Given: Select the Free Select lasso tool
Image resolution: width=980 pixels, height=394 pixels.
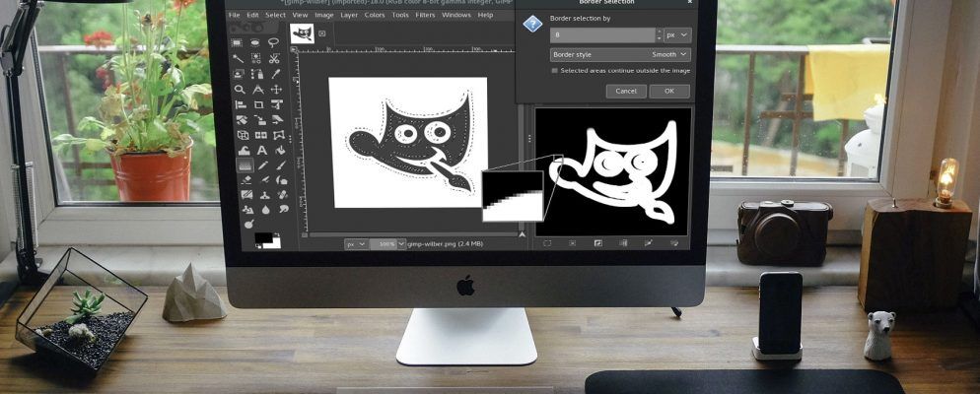Looking at the screenshot, I should click(274, 42).
